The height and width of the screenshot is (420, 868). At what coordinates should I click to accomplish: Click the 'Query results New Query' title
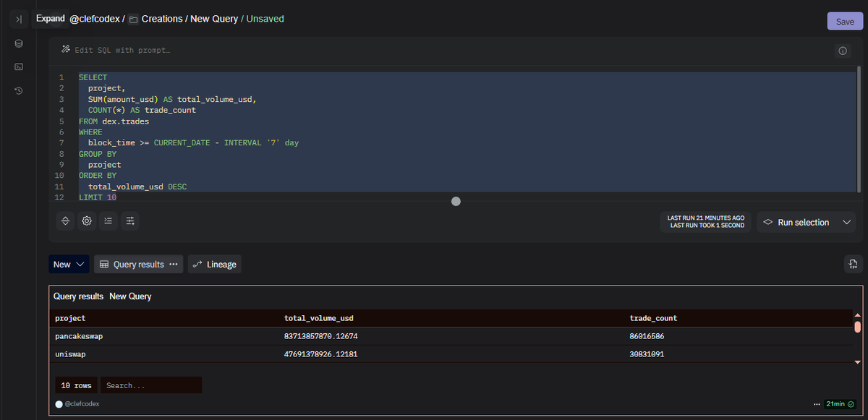[x=102, y=296]
